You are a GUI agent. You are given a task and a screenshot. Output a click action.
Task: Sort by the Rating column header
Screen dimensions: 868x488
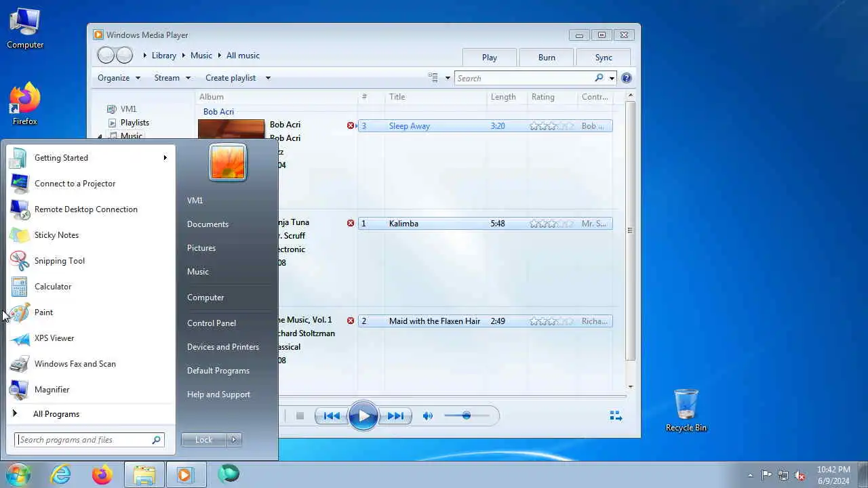tap(542, 97)
